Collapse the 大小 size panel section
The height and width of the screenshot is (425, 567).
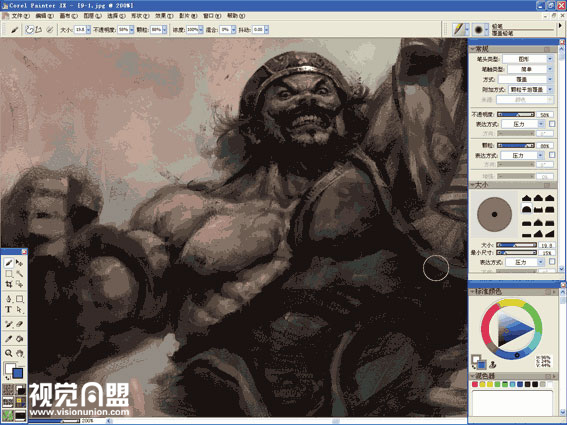pyautogui.click(x=472, y=185)
